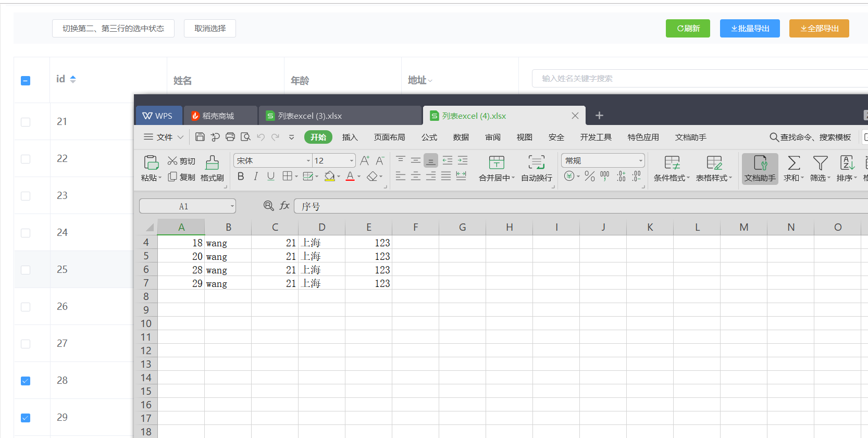This screenshot has width=868, height=438.
Task: Click the Wrap Text (自动换行) icon
Action: point(537,162)
